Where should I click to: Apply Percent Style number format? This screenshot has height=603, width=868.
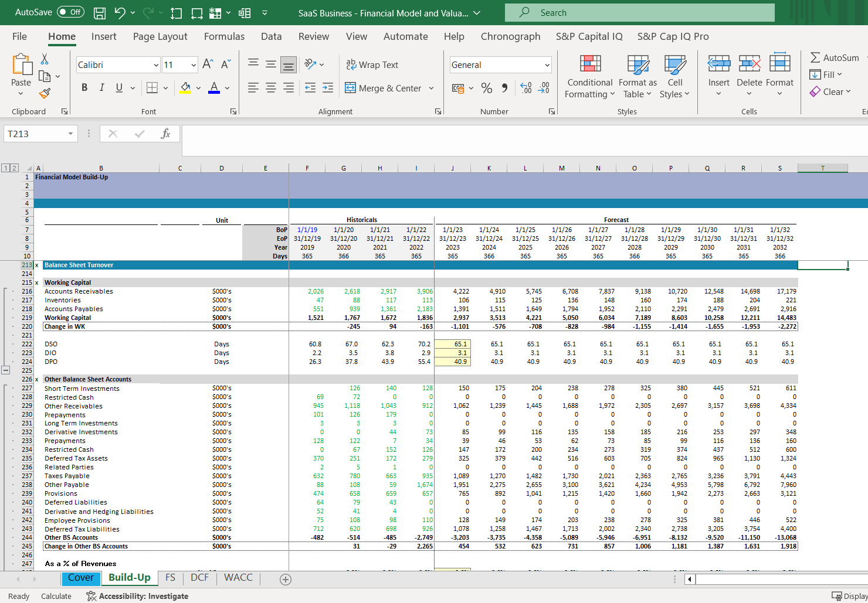(x=486, y=88)
